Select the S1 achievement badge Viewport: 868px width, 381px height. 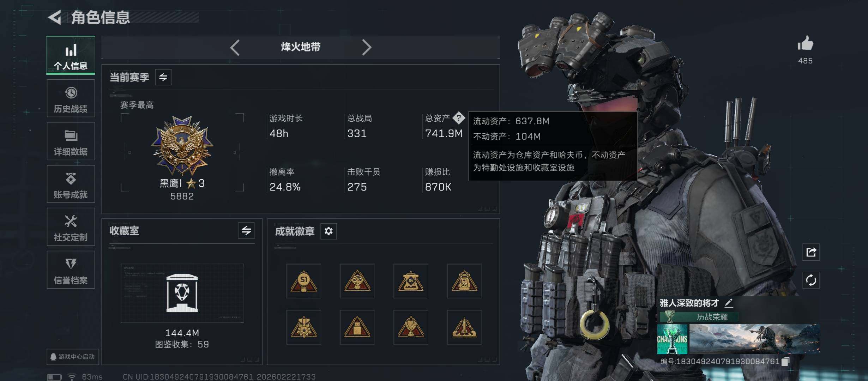point(303,281)
